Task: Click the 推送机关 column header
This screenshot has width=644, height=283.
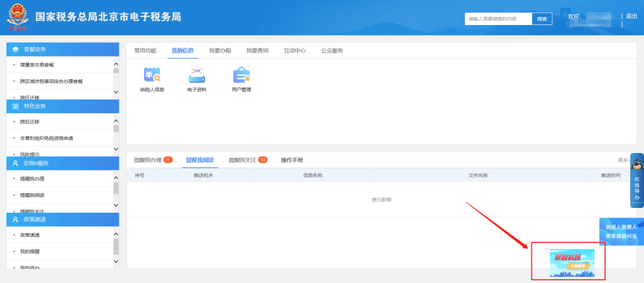Action: [203, 175]
